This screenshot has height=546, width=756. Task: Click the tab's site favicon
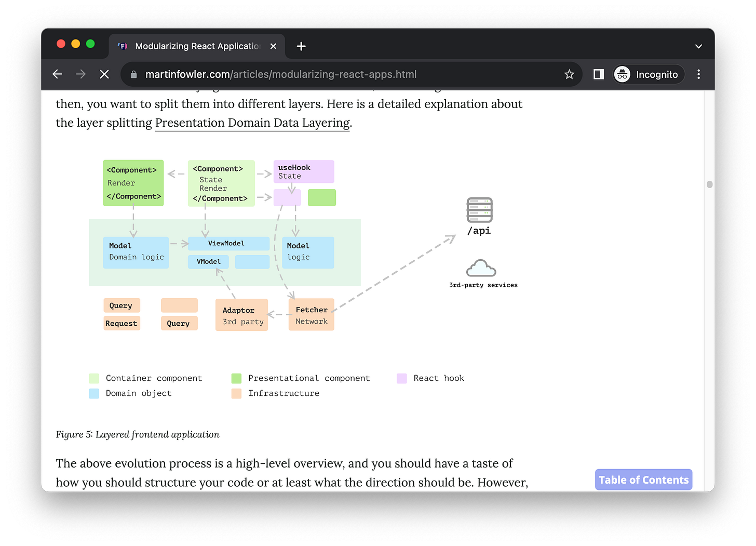click(123, 46)
